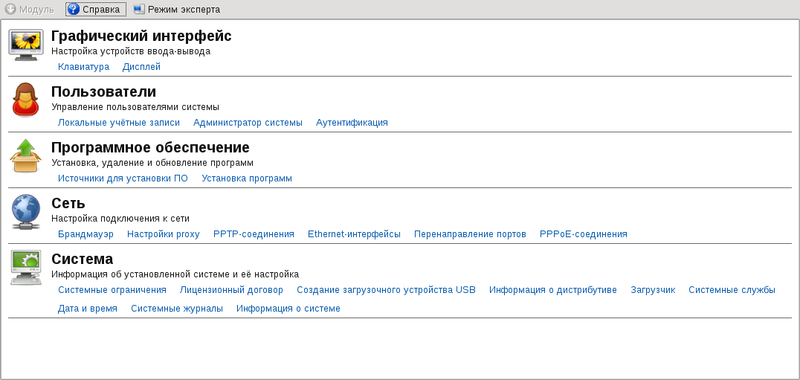Click the Сеть globe icon
800x380 pixels.
(26, 212)
